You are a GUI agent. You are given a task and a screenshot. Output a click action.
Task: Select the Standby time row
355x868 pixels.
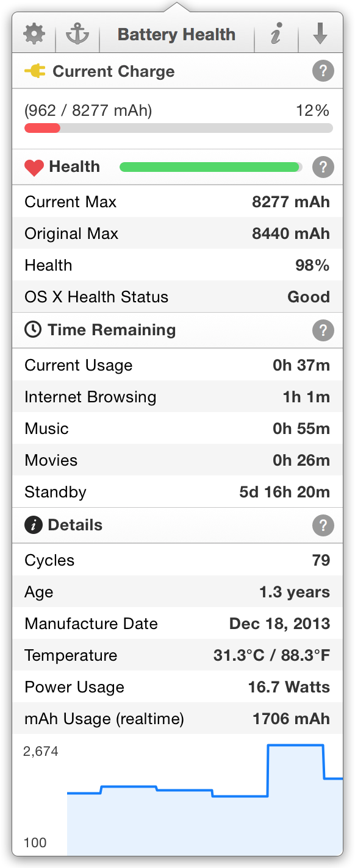[178, 492]
